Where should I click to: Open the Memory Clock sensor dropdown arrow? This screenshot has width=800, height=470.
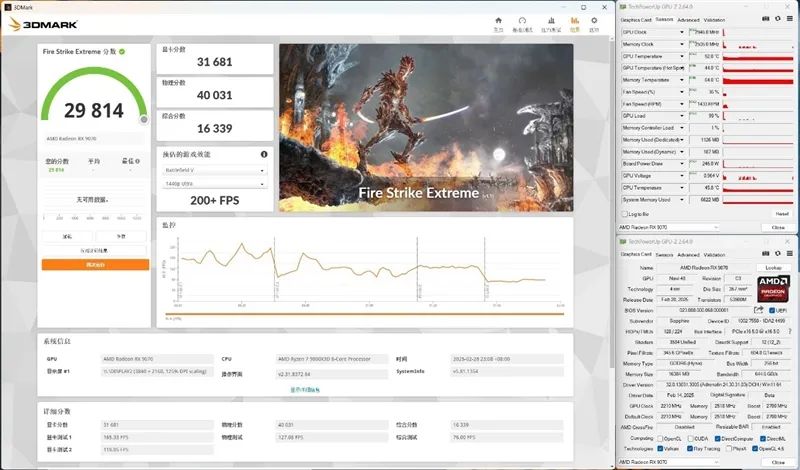(682, 44)
